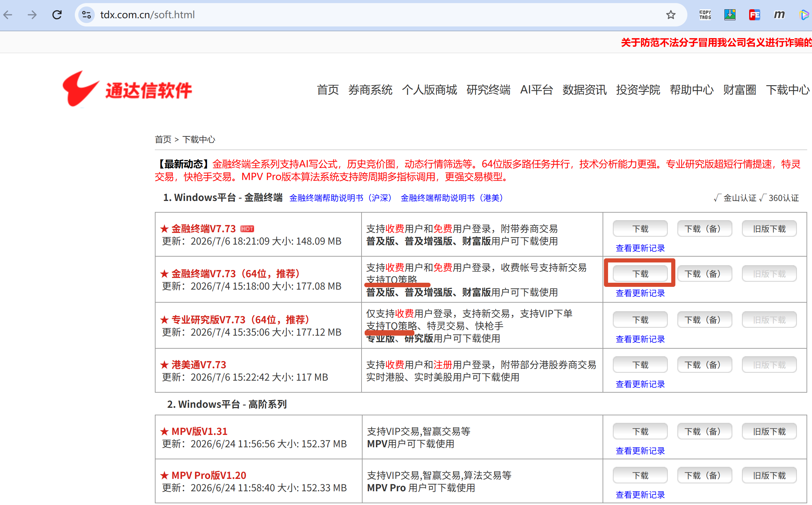Click 金融终端V7.73 product title
Viewport: 812px width, 505px height.
(203, 229)
